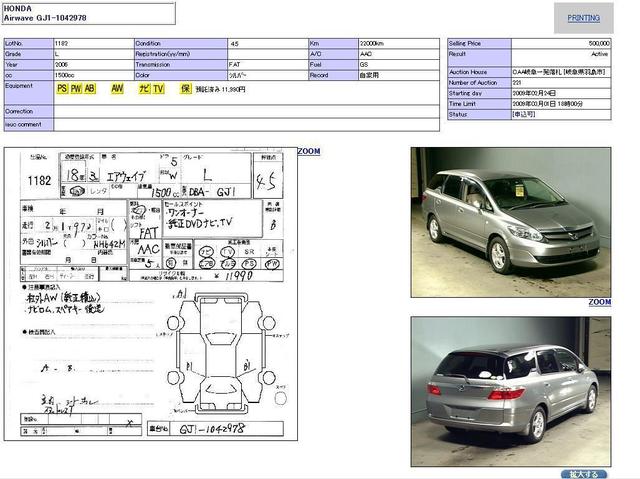Screen dimensions: 640x479
Task: Click the AB equipment badge
Action: (x=89, y=89)
